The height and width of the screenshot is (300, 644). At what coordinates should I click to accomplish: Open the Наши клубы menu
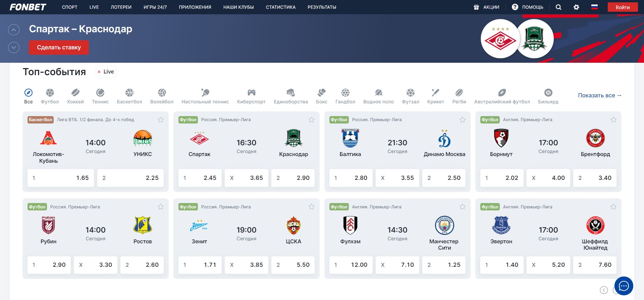click(x=238, y=7)
